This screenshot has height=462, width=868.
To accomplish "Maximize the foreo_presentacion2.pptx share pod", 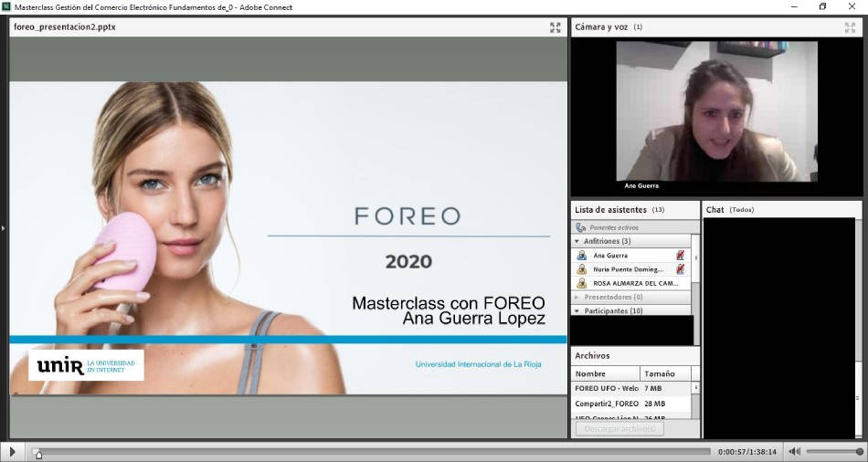I will click(556, 27).
